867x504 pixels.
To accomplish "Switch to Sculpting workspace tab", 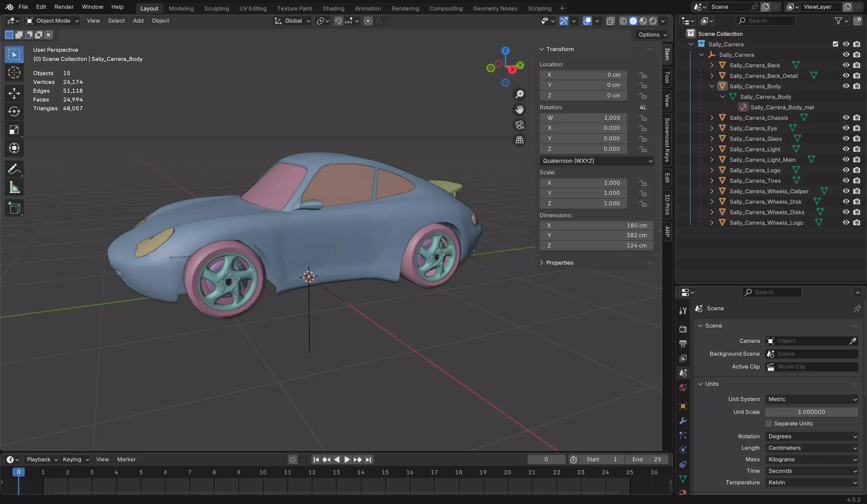I will [x=216, y=8].
